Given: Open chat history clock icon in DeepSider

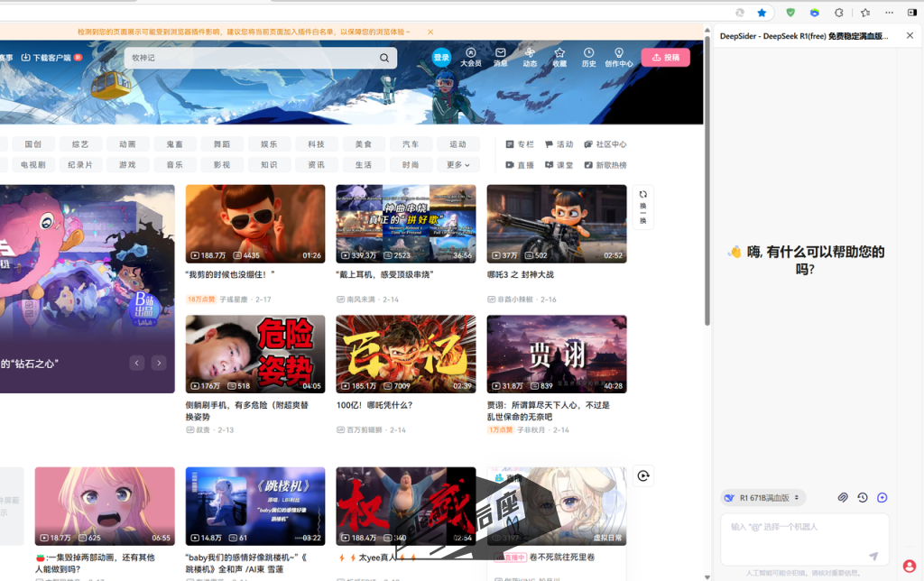Looking at the screenshot, I should pyautogui.click(x=863, y=497).
